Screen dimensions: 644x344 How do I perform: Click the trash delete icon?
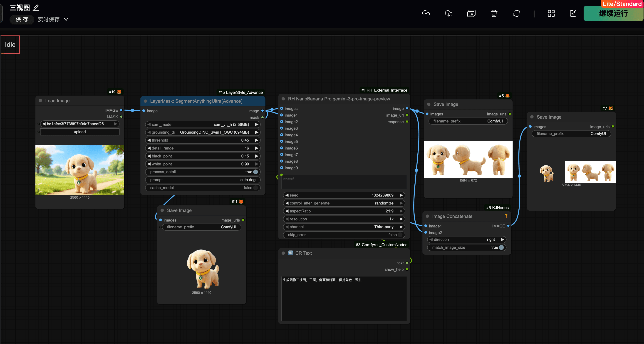point(494,13)
